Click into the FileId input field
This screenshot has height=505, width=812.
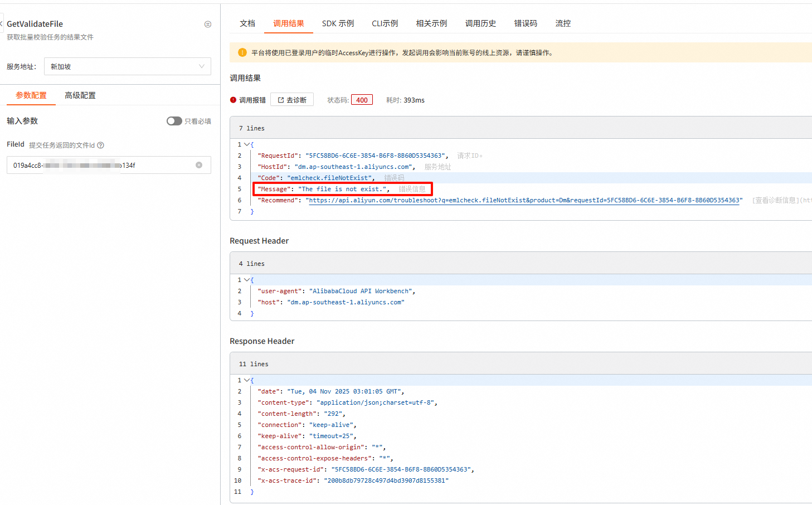click(109, 165)
